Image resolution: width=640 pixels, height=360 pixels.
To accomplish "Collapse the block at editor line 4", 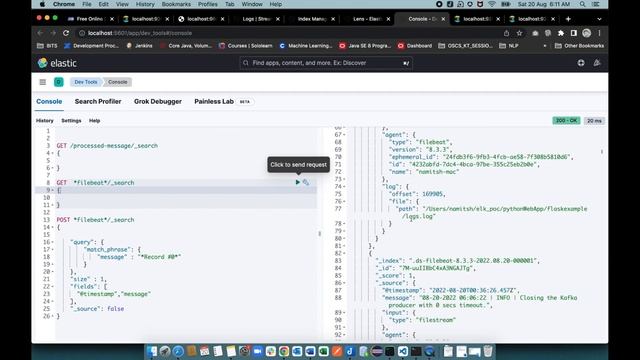I will pyautogui.click(x=53, y=153).
